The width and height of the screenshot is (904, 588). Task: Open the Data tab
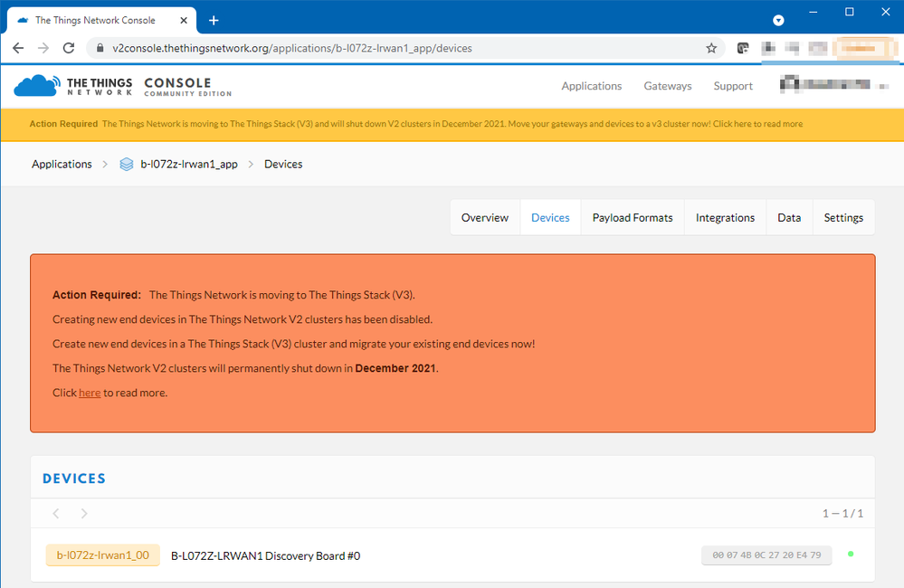(x=789, y=217)
